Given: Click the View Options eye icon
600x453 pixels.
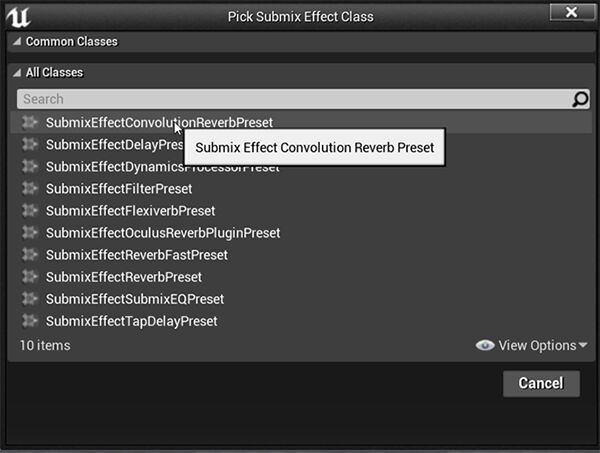Looking at the screenshot, I should [x=485, y=345].
